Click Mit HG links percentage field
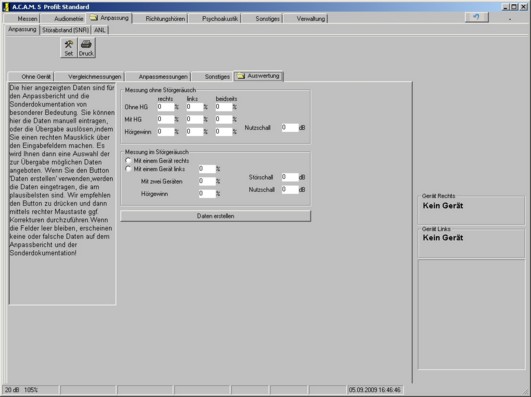The width and height of the screenshot is (531, 397). [x=194, y=119]
